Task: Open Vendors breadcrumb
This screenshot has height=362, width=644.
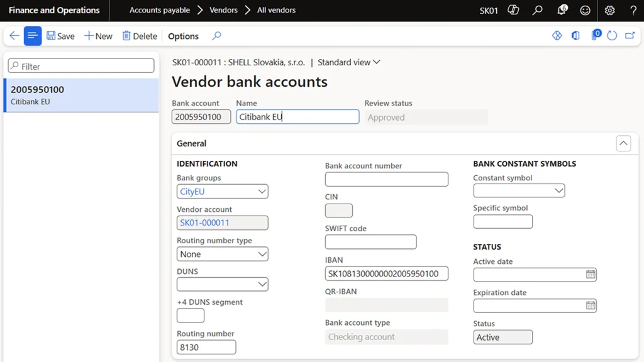Action: coord(223,10)
